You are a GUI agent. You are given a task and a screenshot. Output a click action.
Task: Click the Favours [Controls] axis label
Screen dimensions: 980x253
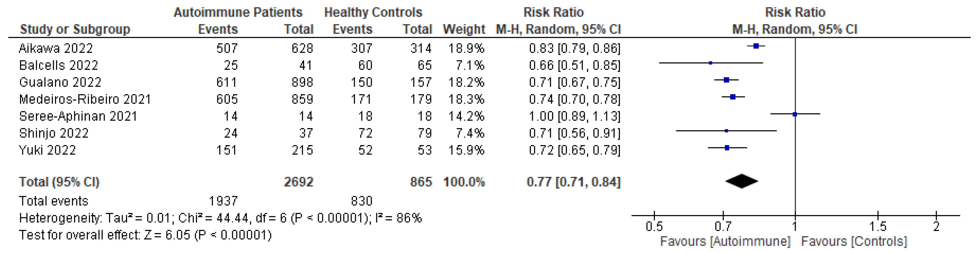pyautogui.click(x=854, y=241)
